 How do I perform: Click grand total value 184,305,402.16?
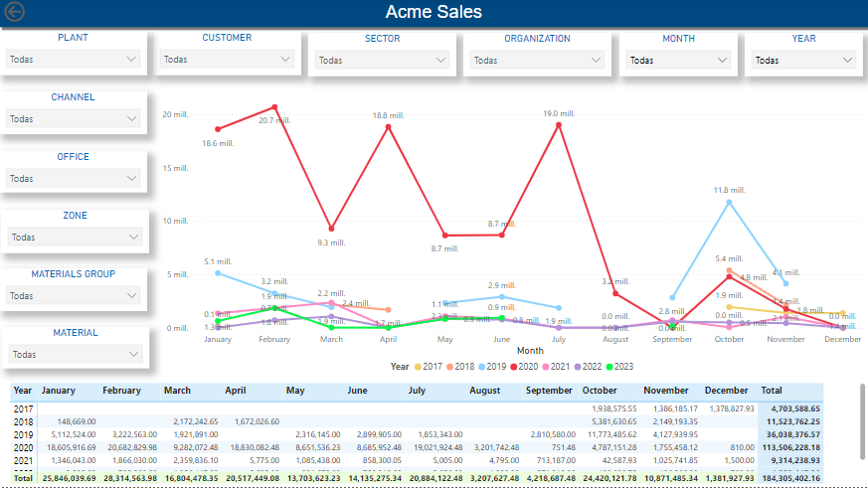(x=791, y=478)
